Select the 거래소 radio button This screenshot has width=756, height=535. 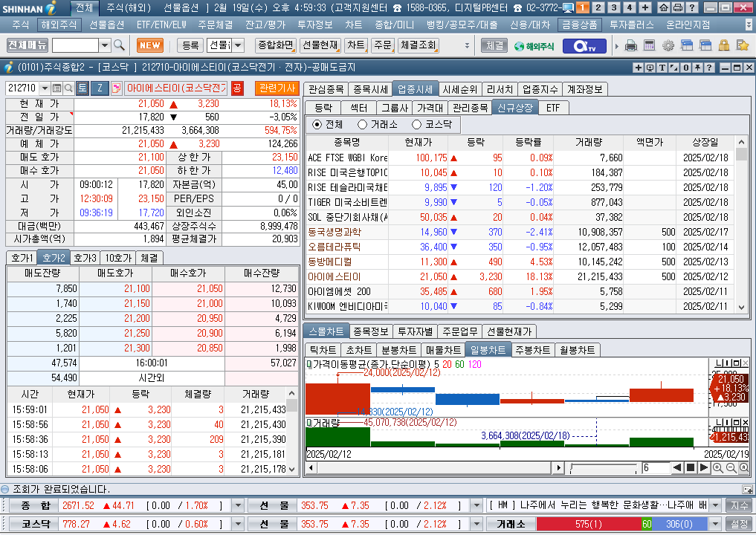[362, 124]
